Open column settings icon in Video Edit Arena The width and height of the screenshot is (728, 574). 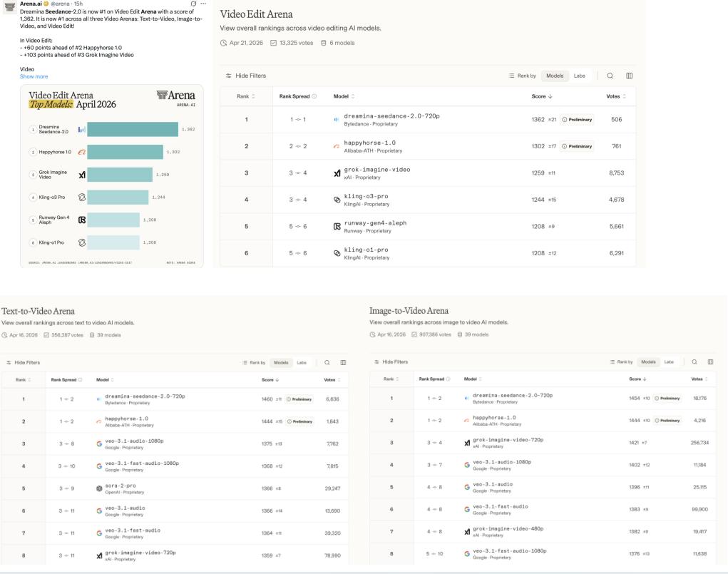[x=629, y=76]
